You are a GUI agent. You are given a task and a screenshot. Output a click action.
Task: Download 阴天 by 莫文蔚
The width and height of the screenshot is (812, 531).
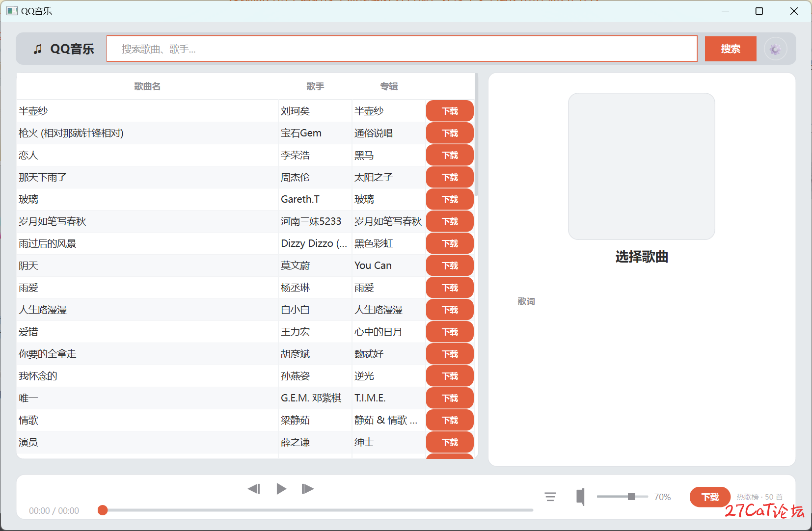coord(450,265)
